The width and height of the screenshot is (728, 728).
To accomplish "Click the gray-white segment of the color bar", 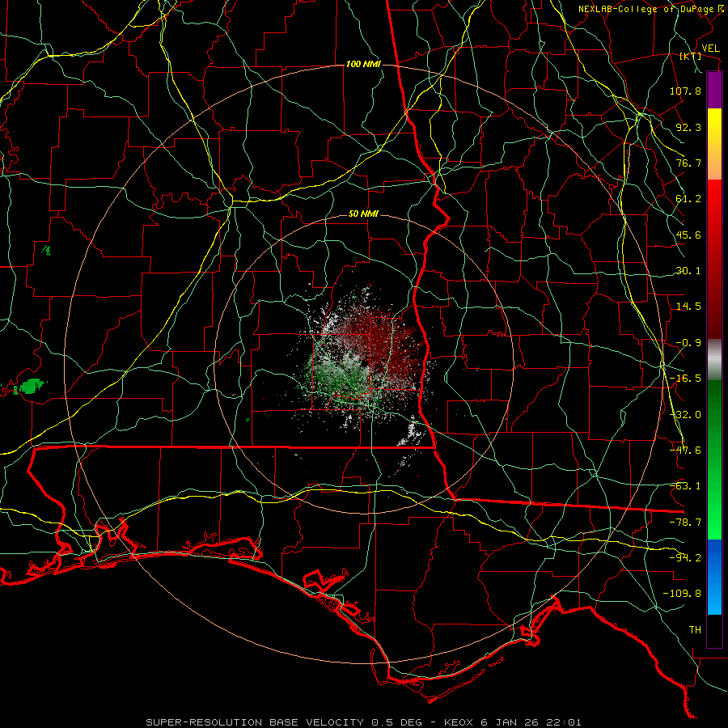I will point(714,360).
